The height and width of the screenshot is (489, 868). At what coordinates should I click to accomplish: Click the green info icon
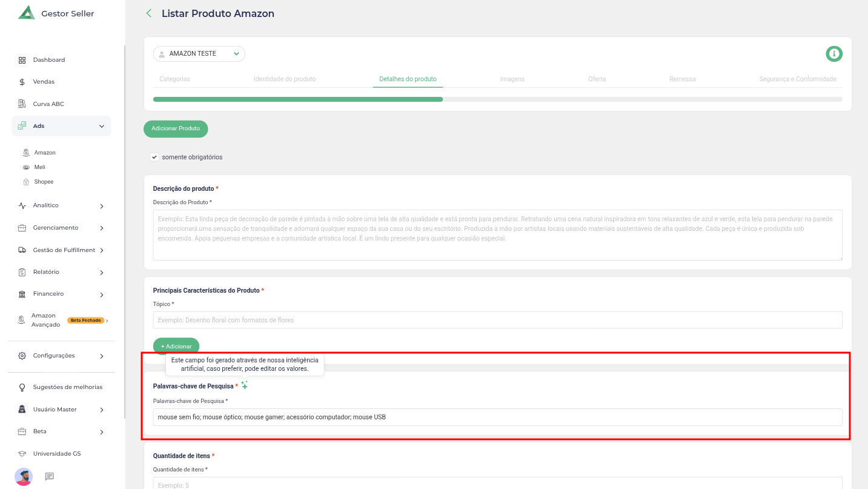834,54
